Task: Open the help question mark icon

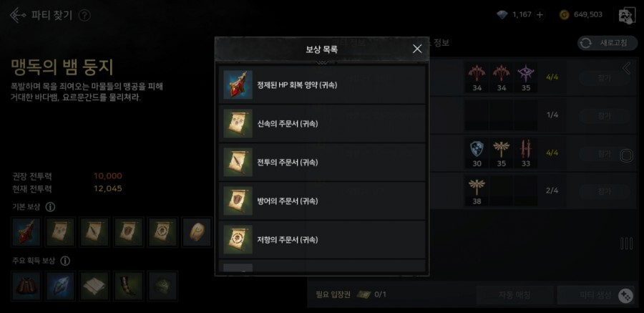Action: [84, 16]
